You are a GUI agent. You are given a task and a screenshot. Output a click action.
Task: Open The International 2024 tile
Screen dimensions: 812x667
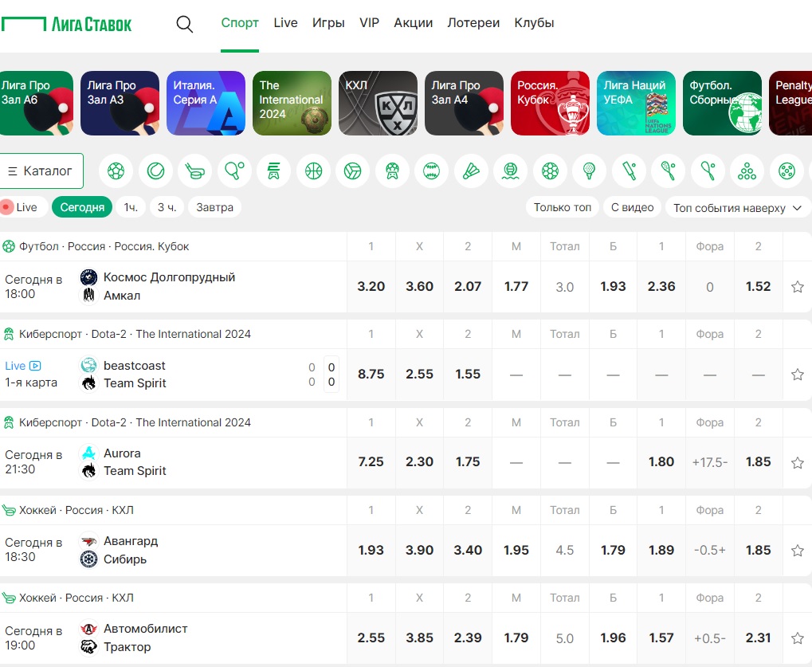pos(292,103)
